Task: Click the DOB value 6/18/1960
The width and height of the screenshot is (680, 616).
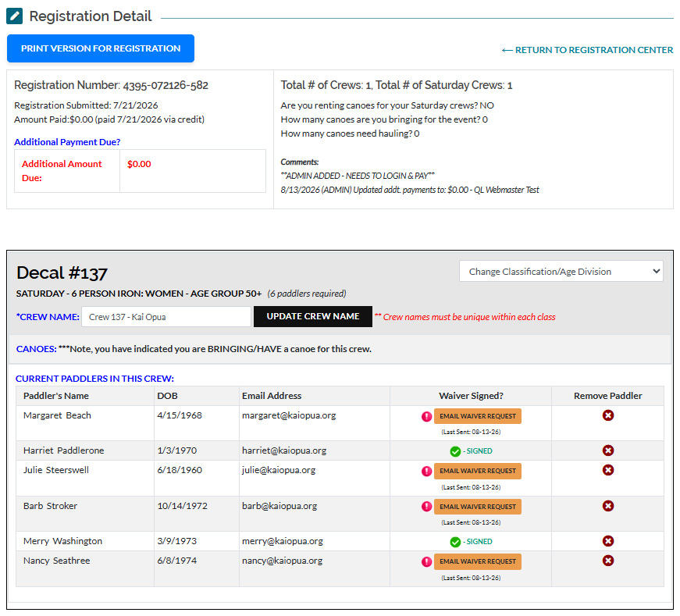Action: (180, 470)
